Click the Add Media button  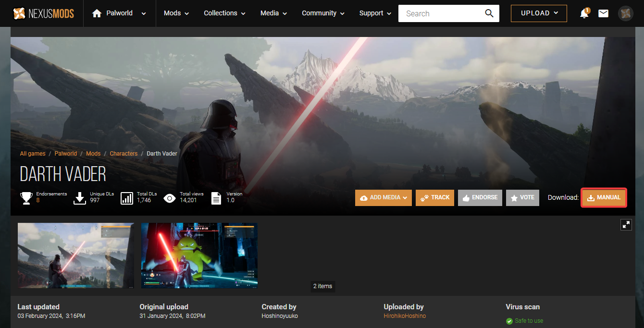click(x=383, y=197)
